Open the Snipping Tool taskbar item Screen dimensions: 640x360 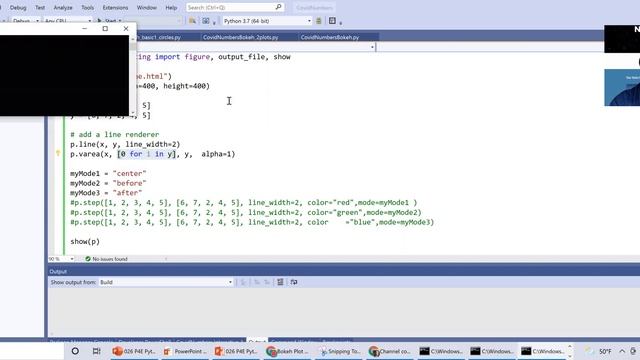pos(339,351)
